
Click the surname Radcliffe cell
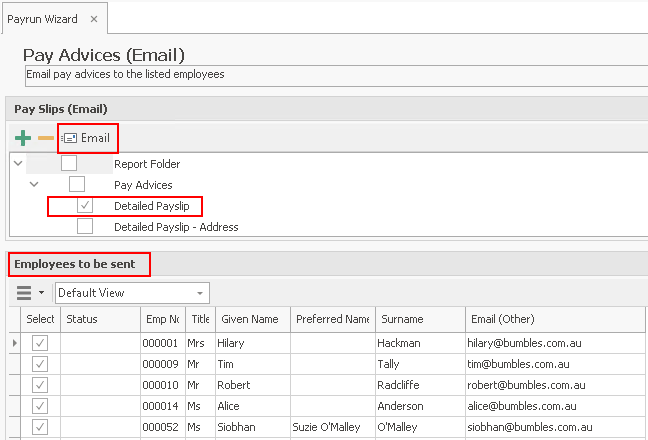point(420,385)
